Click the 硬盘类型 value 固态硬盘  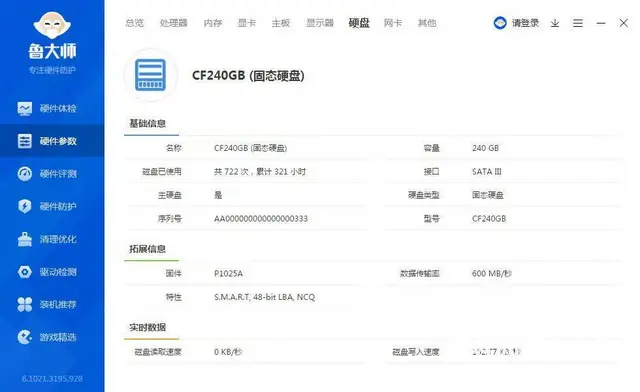click(488, 195)
